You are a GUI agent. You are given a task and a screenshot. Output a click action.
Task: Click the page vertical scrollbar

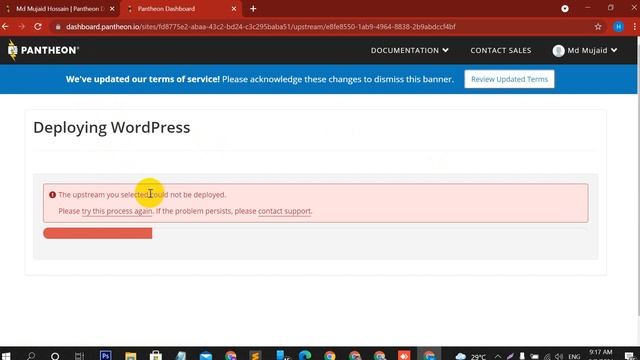pos(638,176)
